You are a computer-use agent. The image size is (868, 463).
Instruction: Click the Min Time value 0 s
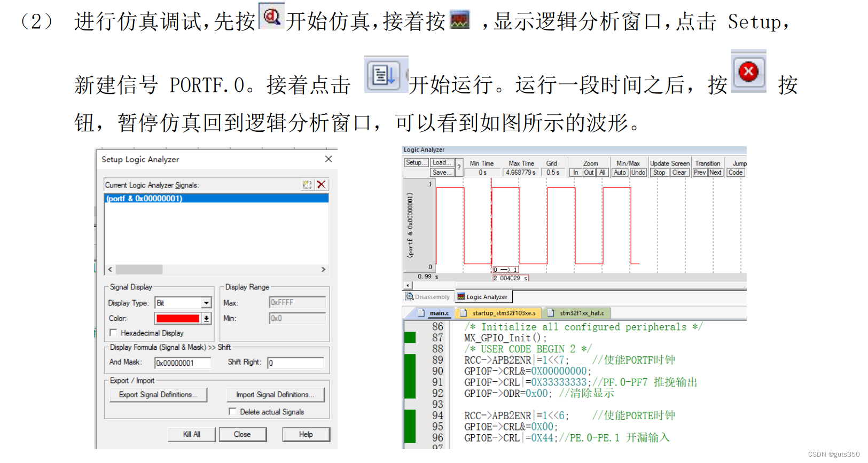click(482, 172)
